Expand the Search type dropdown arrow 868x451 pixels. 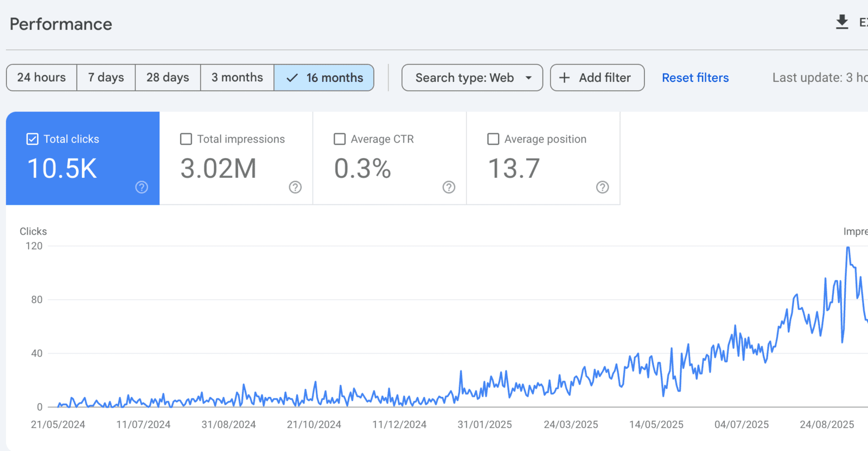pyautogui.click(x=528, y=78)
